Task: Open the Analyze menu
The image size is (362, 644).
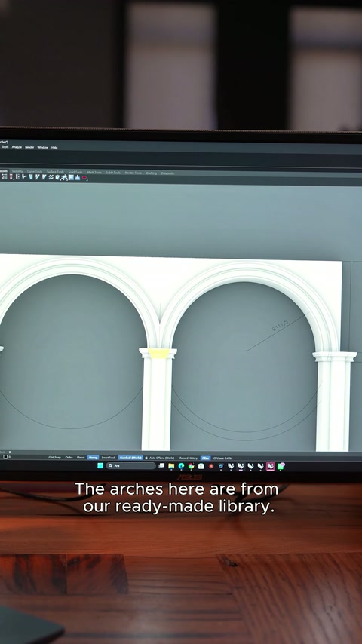Action: [x=17, y=147]
